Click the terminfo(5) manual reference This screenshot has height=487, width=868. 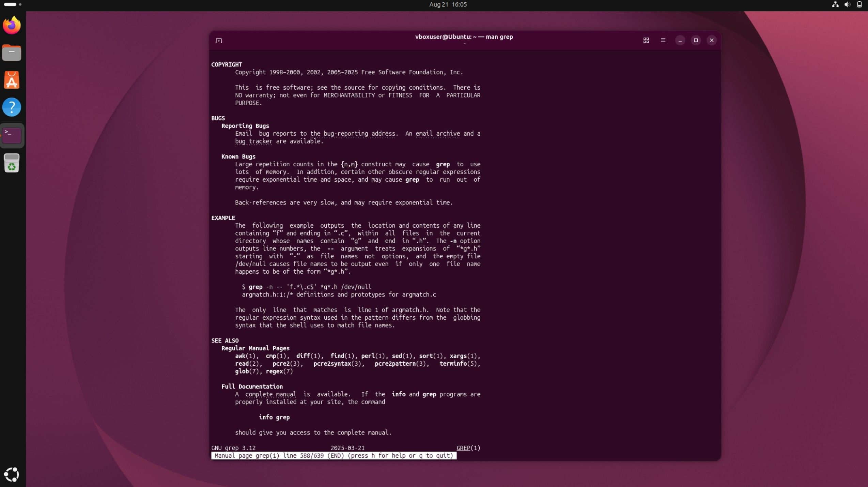tap(458, 364)
